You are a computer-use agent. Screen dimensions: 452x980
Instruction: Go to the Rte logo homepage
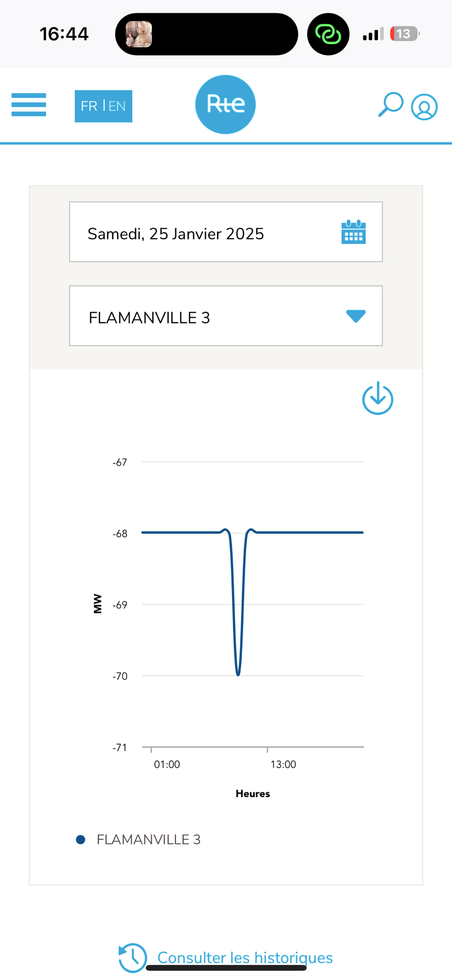pos(226,104)
